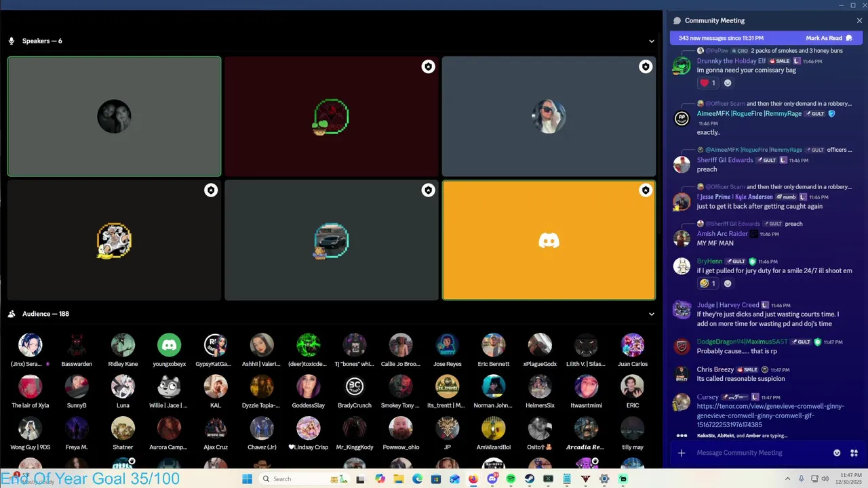Image resolution: width=868 pixels, height=488 pixels.
Task: Open audience member Juan Carlos's avatar
Action: click(633, 345)
